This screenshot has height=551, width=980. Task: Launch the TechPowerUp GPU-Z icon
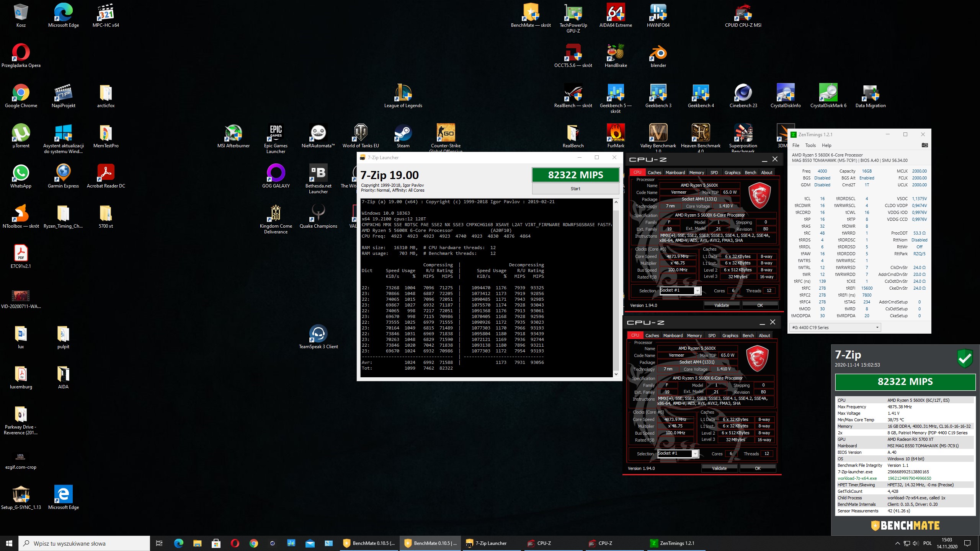tap(573, 17)
